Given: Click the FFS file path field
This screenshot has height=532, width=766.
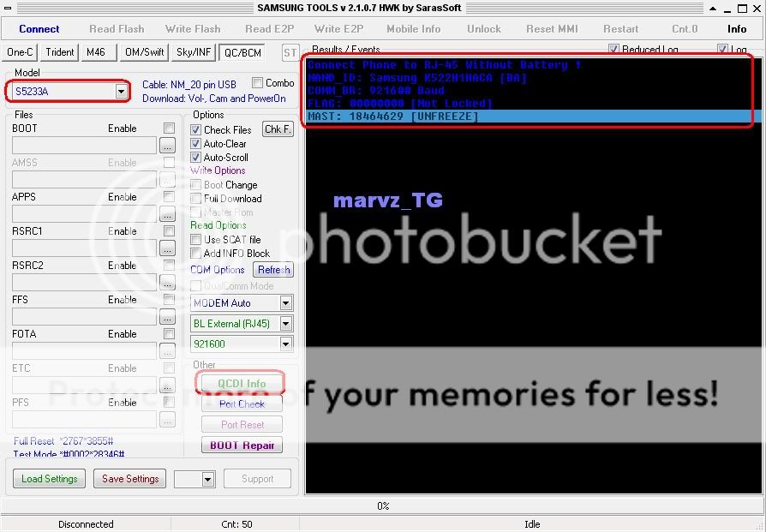Looking at the screenshot, I should [x=84, y=317].
